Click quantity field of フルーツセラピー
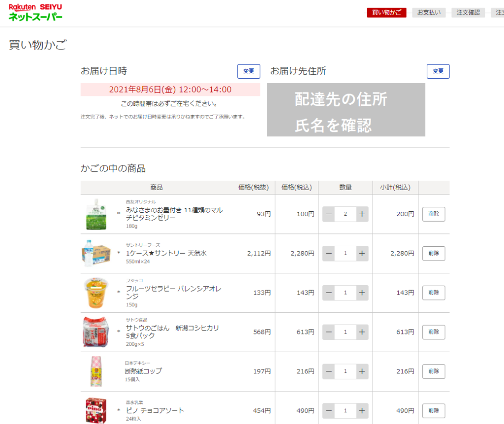 coord(346,293)
